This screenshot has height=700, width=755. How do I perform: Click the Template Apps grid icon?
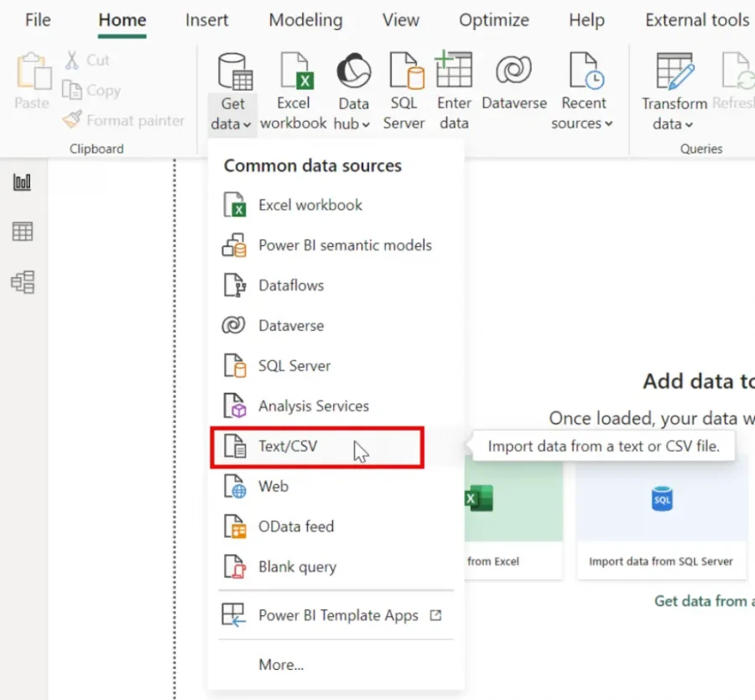click(233, 615)
